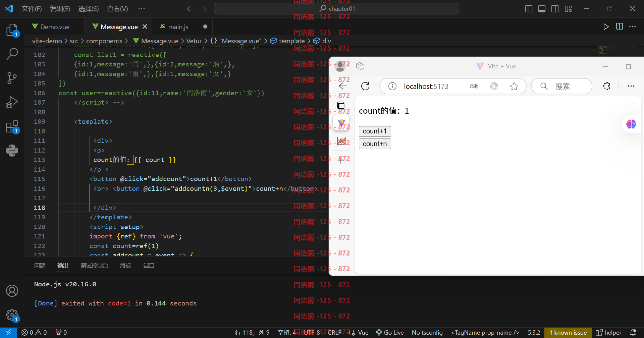
Task: Click the VS Code logo icon
Action: pos(9,9)
